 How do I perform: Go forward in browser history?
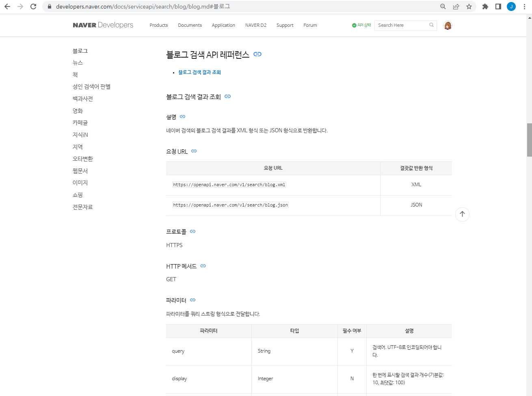(x=20, y=6)
